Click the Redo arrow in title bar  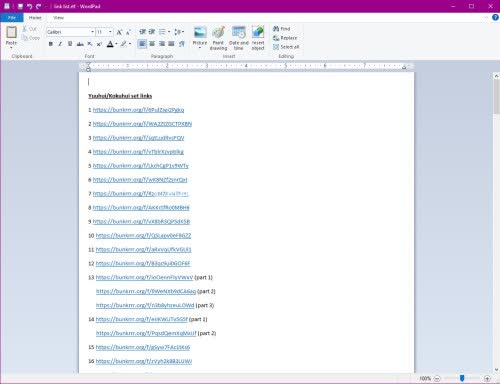coord(39,6)
